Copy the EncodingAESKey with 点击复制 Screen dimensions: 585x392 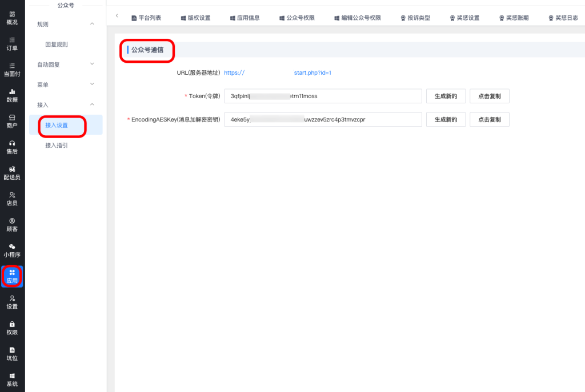click(489, 119)
